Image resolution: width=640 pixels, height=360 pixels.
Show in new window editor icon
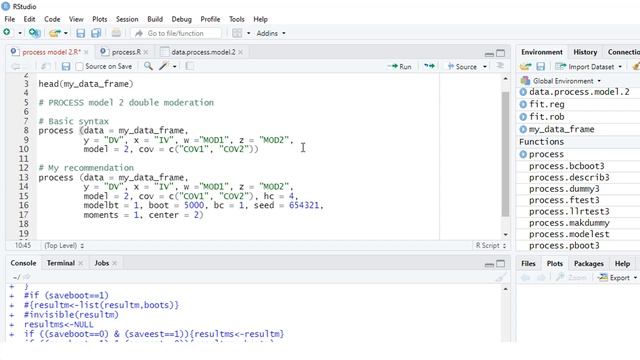point(45,66)
